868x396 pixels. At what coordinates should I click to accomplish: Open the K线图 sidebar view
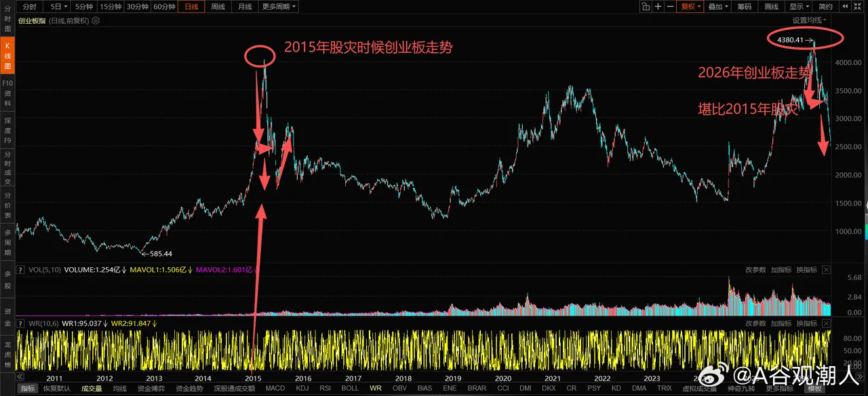[x=7, y=57]
